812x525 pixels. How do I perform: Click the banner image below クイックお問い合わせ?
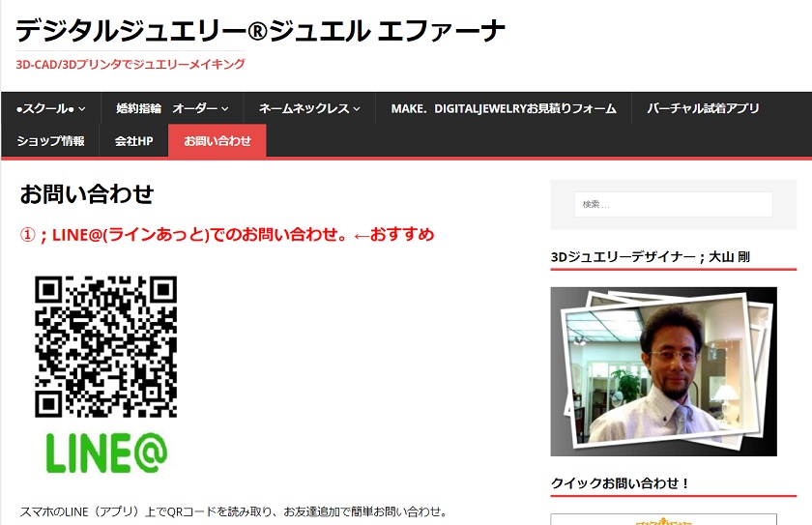(663, 519)
